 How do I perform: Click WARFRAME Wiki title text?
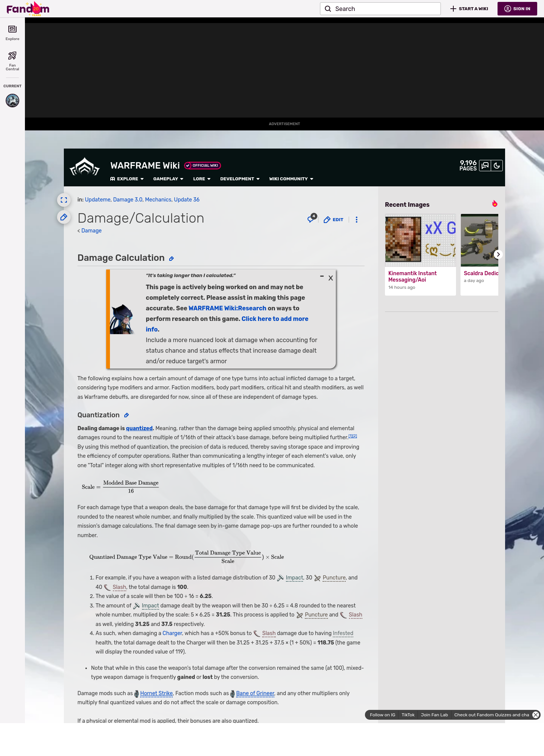tap(145, 166)
